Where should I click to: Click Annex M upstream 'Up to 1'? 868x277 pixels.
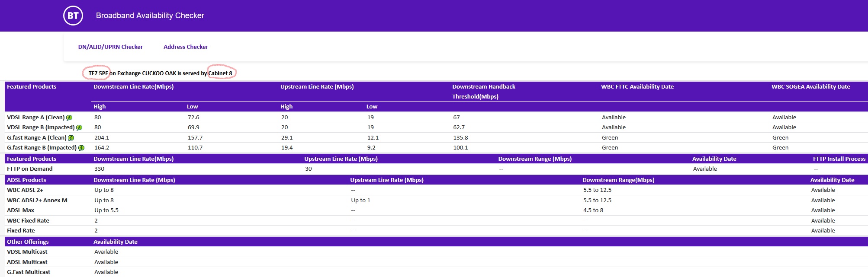(361, 200)
